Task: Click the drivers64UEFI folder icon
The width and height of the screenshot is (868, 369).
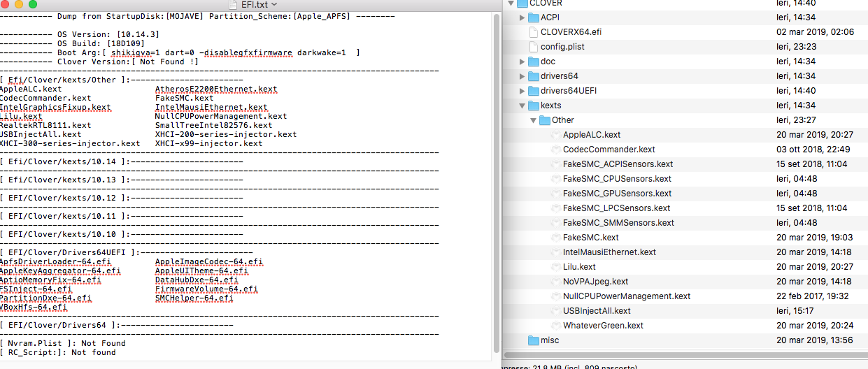Action: [x=533, y=91]
